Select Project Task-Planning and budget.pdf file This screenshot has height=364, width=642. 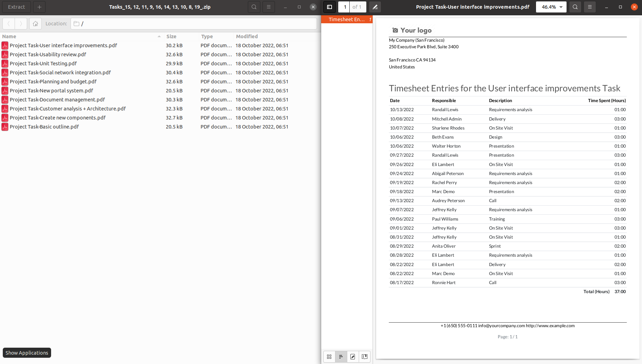[x=53, y=82]
